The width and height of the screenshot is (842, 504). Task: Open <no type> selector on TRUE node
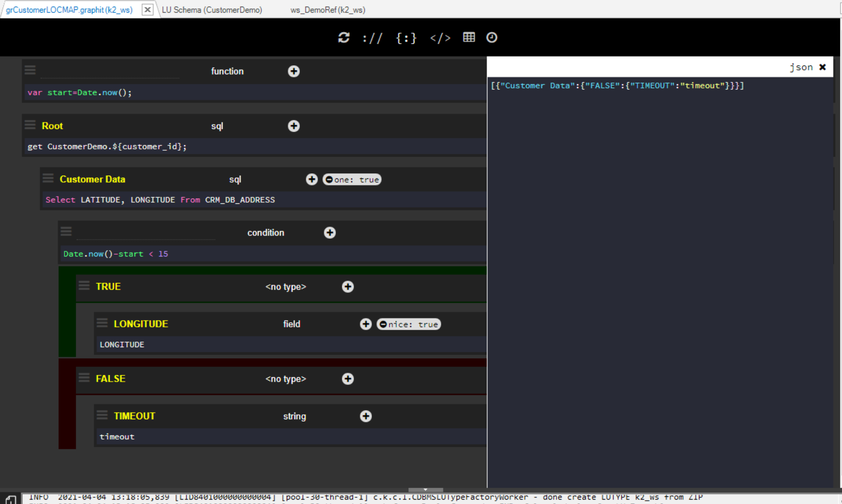285,287
